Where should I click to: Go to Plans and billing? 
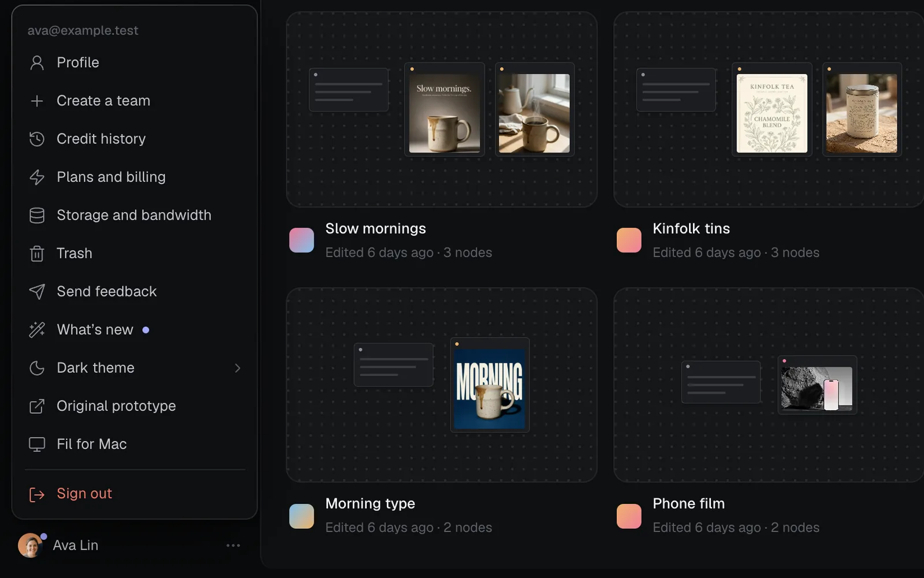pyautogui.click(x=135, y=177)
